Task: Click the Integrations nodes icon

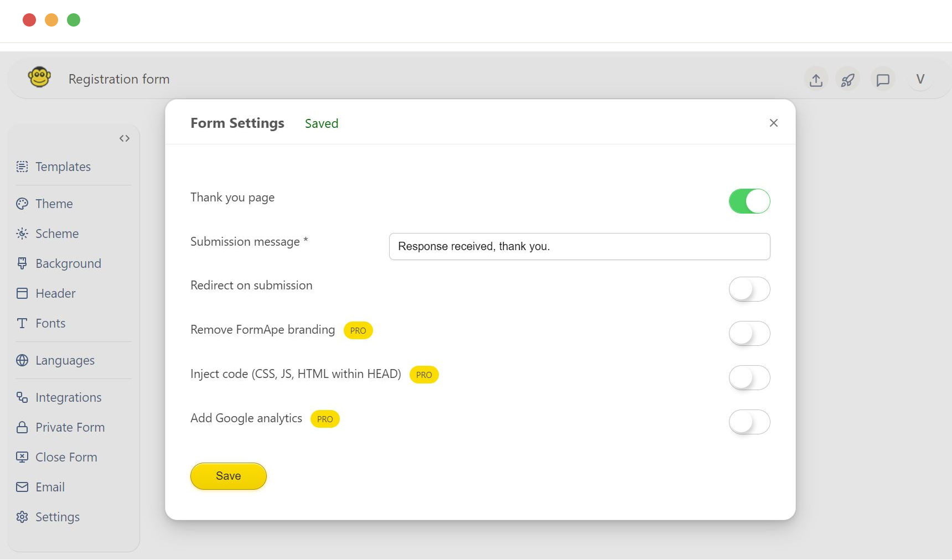Action: [22, 397]
